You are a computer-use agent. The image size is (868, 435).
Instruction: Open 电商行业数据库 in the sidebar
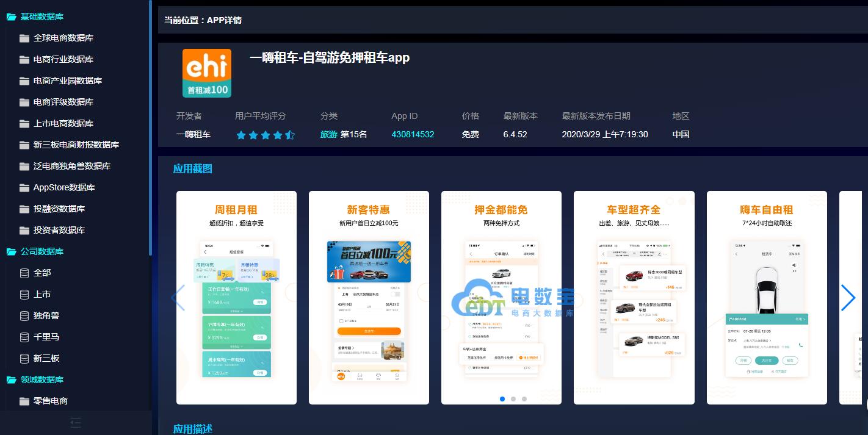click(63, 59)
